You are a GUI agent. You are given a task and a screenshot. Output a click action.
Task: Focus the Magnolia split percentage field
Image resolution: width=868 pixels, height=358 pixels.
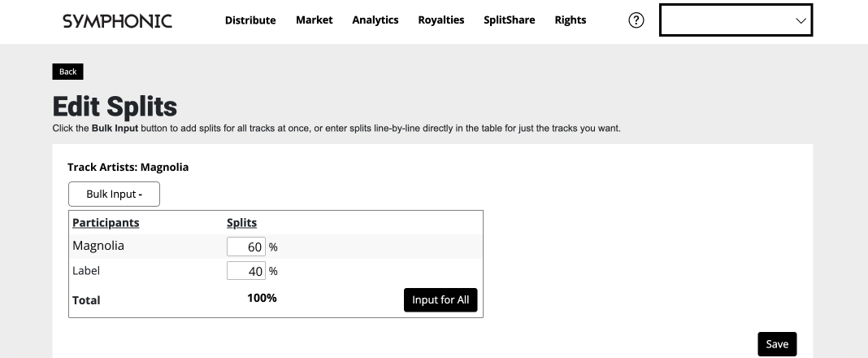[x=246, y=247]
